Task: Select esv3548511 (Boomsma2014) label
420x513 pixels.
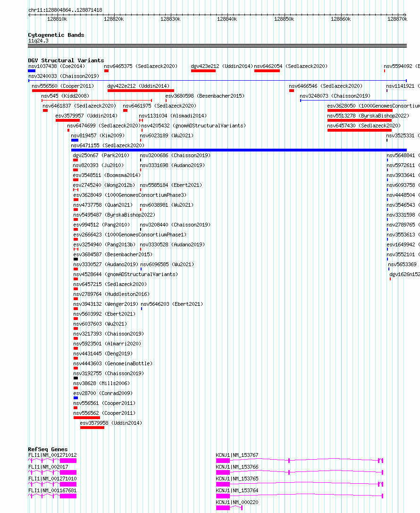Action: pos(107,175)
